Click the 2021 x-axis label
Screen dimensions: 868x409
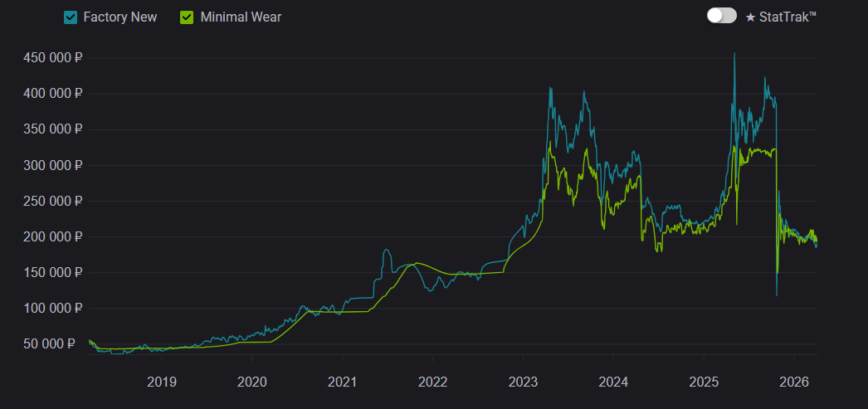pyautogui.click(x=343, y=382)
